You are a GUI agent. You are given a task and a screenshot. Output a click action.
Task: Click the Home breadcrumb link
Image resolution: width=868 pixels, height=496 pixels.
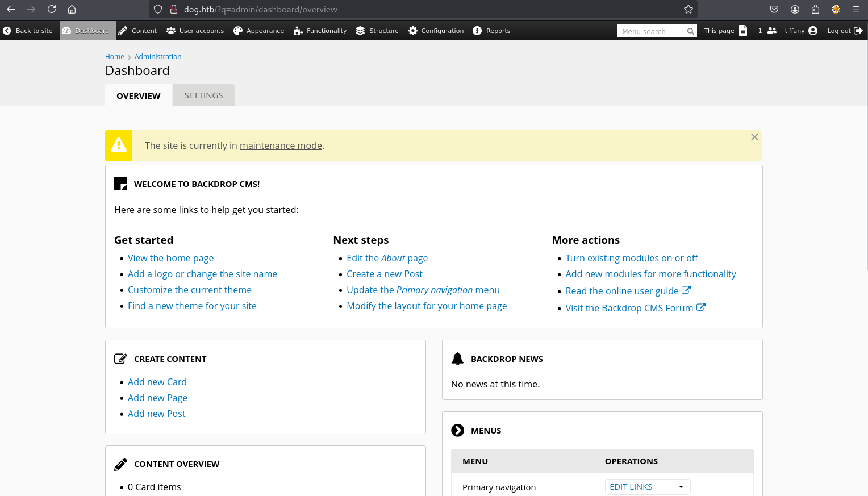[x=115, y=57]
